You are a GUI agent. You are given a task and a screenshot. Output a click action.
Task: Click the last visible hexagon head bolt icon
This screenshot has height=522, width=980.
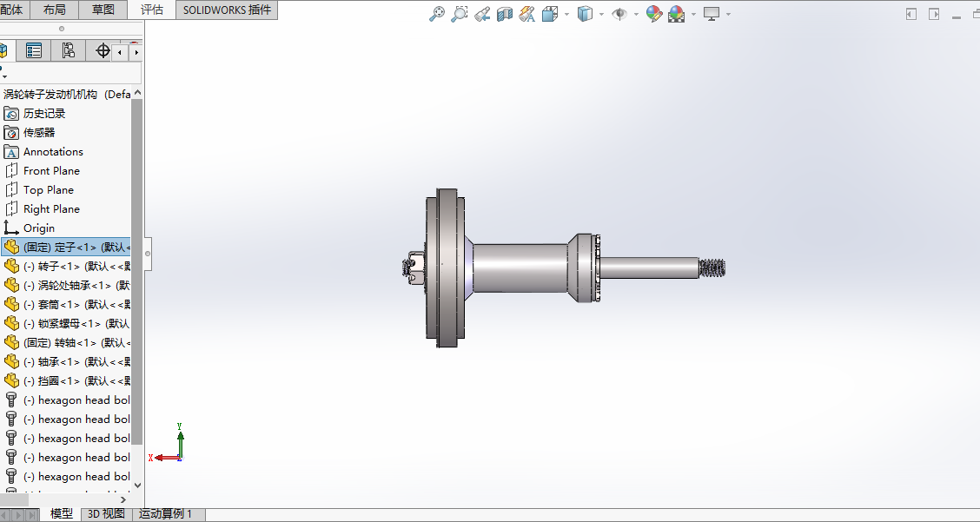[x=11, y=476]
